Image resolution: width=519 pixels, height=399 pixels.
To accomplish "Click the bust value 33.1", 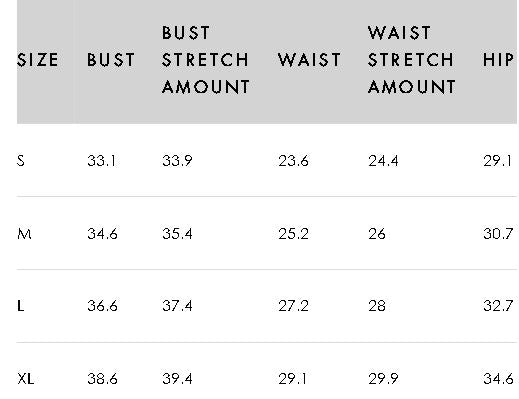I will 102,161.
